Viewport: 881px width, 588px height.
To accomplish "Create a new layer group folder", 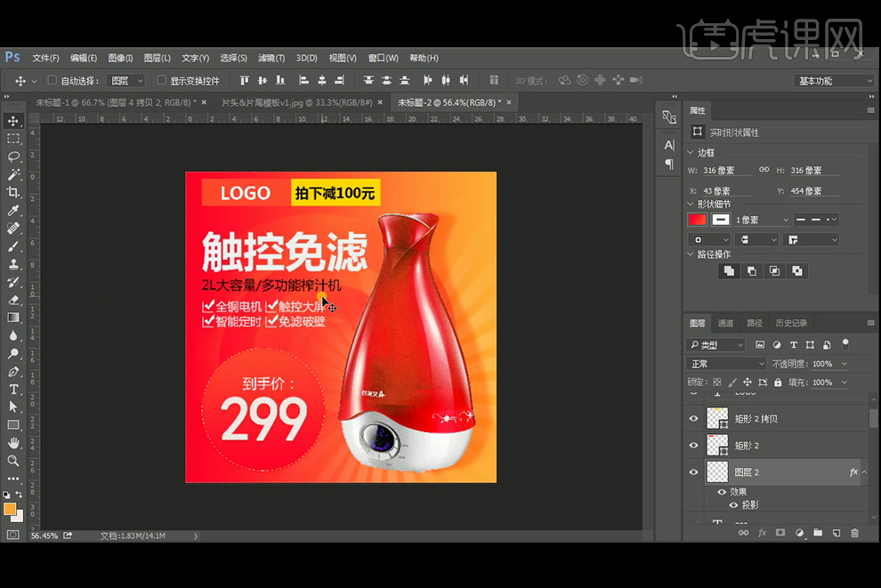I will pyautogui.click(x=818, y=533).
